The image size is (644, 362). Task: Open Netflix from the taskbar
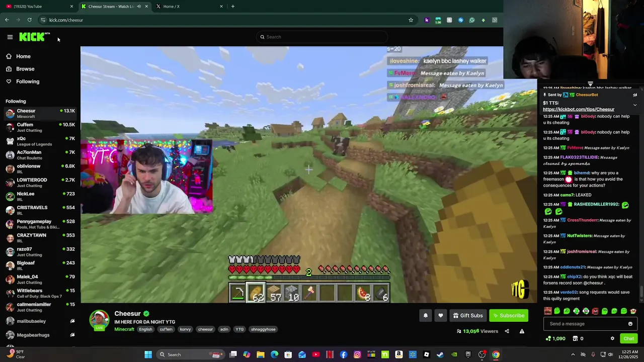coord(330,354)
